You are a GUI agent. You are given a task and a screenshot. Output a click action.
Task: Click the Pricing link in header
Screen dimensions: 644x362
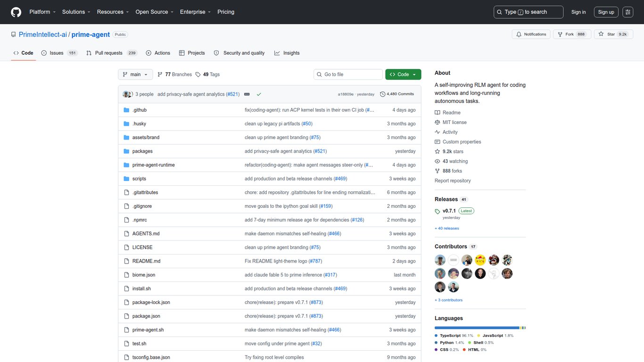tap(226, 12)
